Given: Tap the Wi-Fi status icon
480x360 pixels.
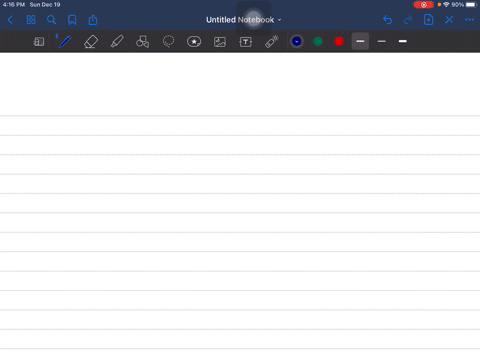Looking at the screenshot, I should 446,5.
